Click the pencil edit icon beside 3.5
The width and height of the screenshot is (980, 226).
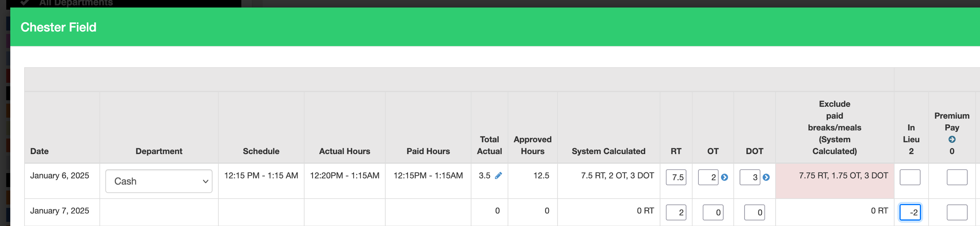[x=498, y=176]
